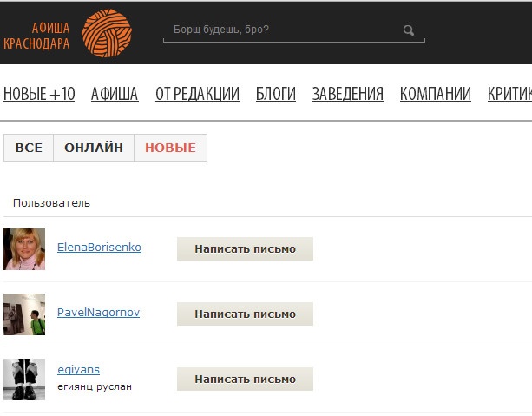Image resolution: width=532 pixels, height=416 pixels.
Task: Click Написать письмо for ElenaBorisenko
Action: (245, 249)
